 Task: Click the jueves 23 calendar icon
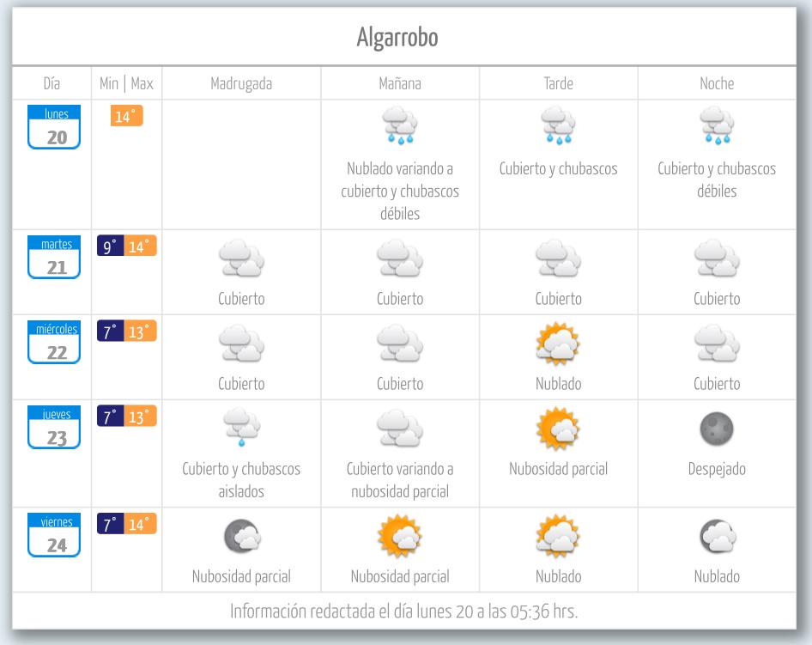pos(54,427)
